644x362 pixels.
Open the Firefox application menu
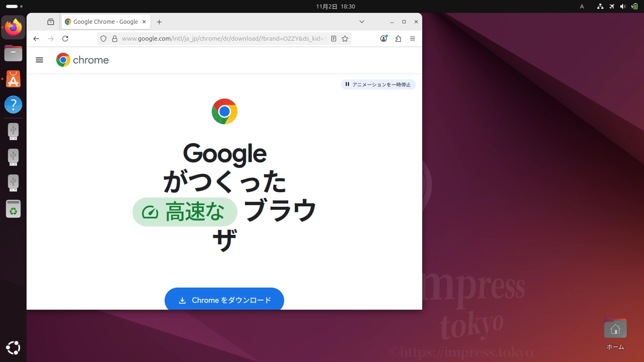pos(413,39)
